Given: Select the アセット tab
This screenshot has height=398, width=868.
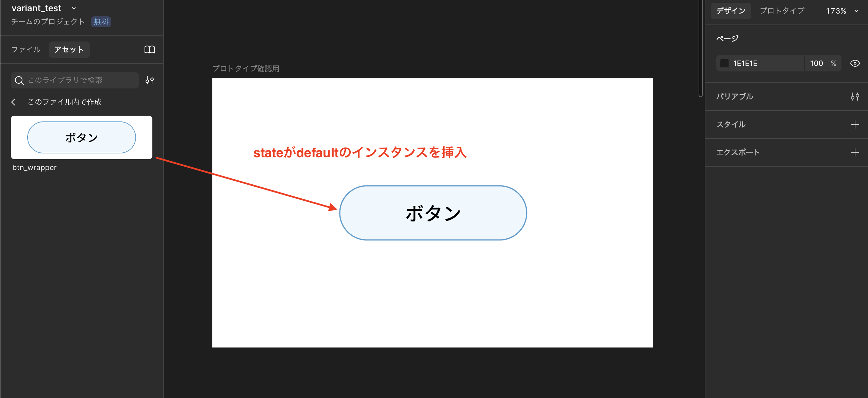Looking at the screenshot, I should pos(69,50).
